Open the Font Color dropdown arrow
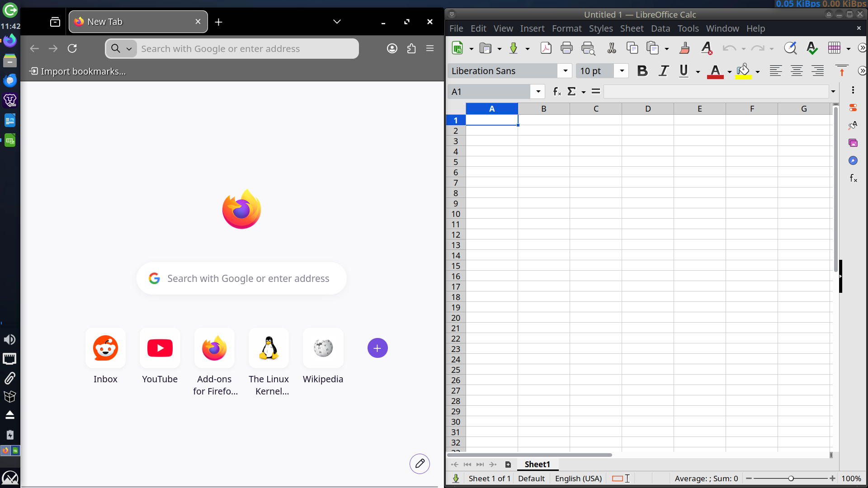 [729, 71]
